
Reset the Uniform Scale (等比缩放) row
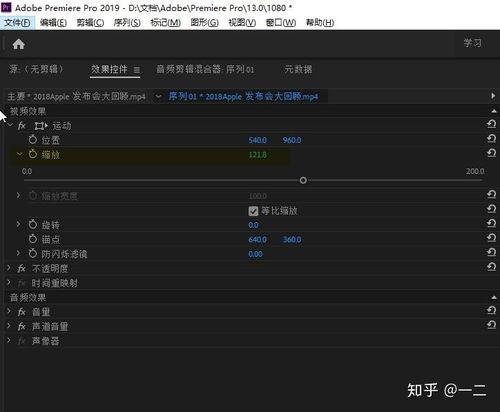point(491,209)
